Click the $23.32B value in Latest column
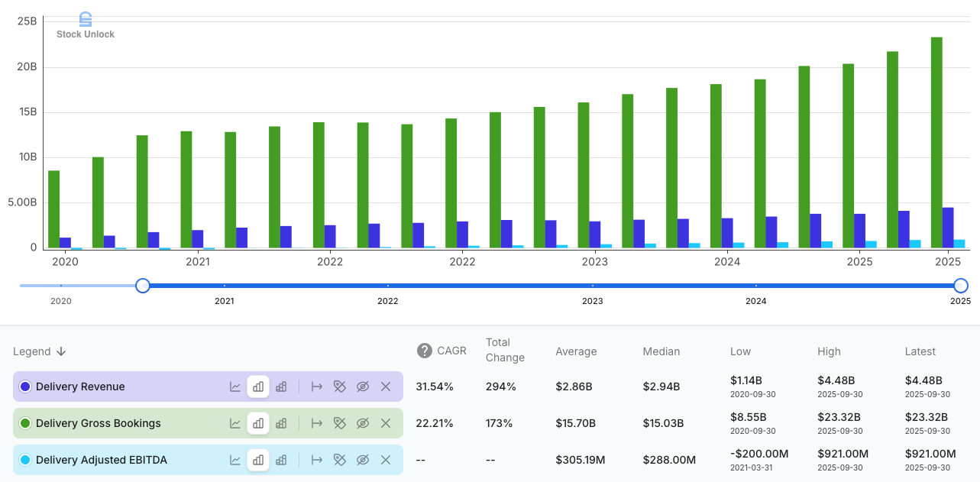 (926, 417)
